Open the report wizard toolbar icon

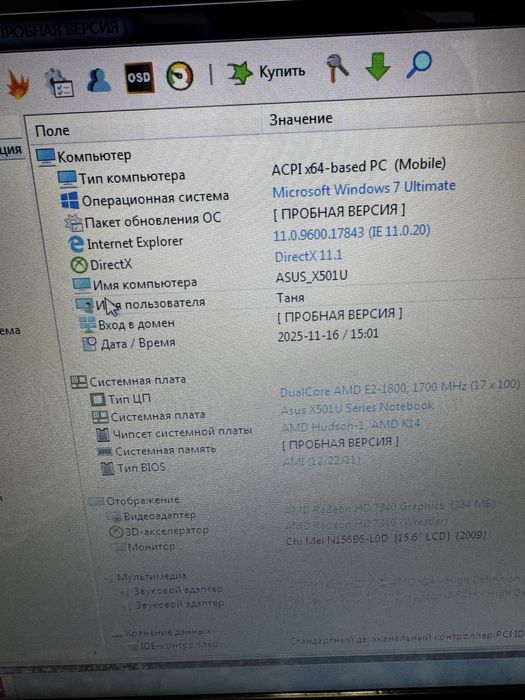click(x=58, y=83)
